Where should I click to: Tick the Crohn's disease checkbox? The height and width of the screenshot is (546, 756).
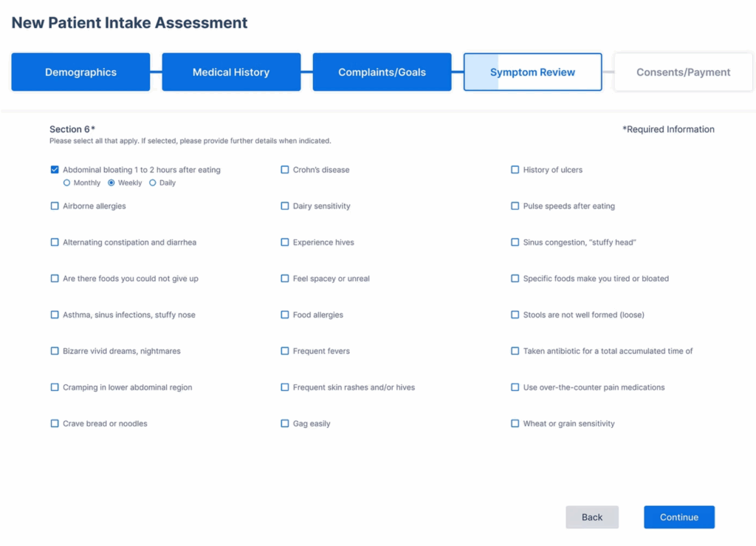[285, 170]
